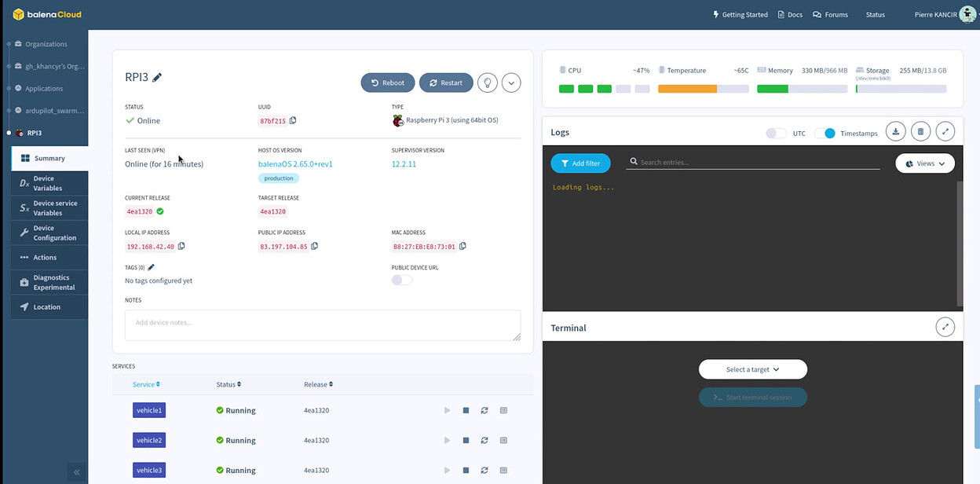
Task: Stop the vehicle1 service
Action: 466,409
